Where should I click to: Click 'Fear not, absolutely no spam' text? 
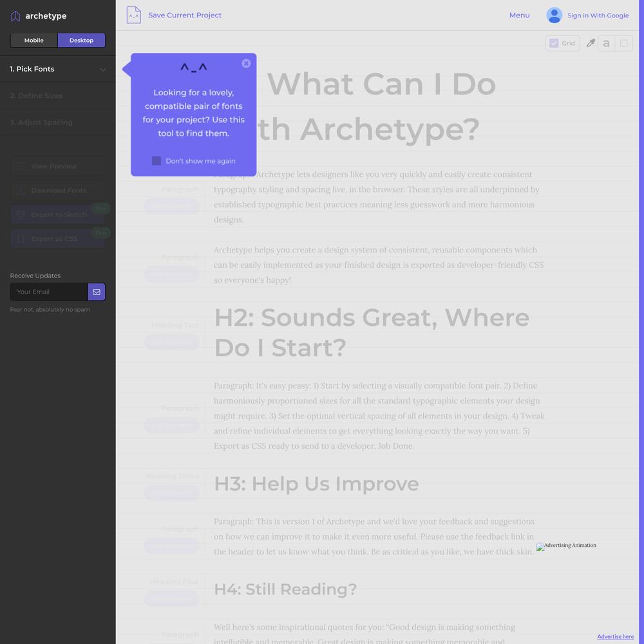point(50,309)
